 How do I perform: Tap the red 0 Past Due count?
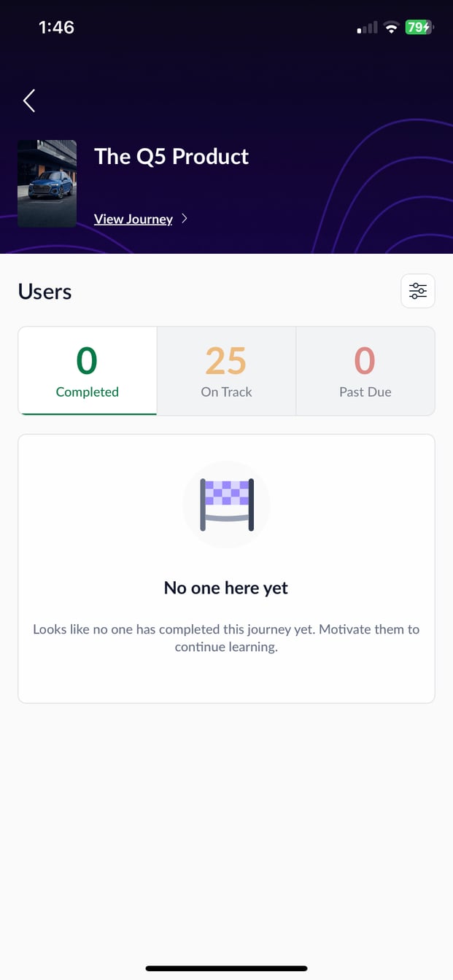tap(365, 359)
